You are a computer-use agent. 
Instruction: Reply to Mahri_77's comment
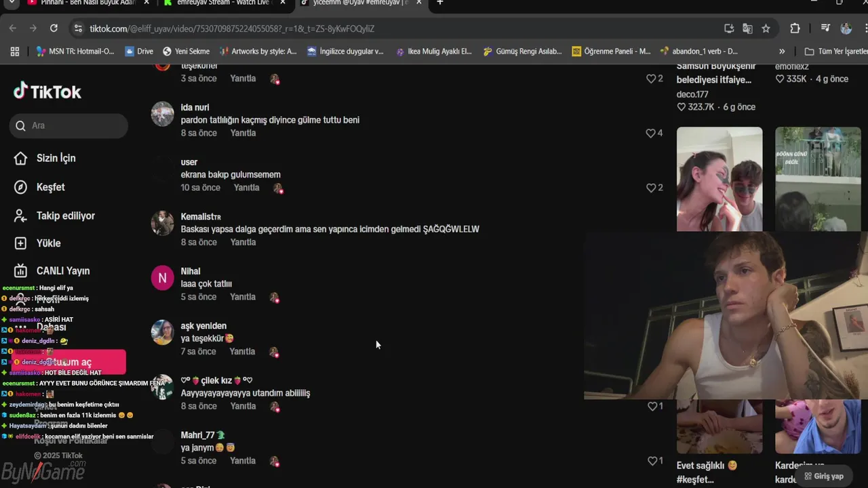[243, 460]
